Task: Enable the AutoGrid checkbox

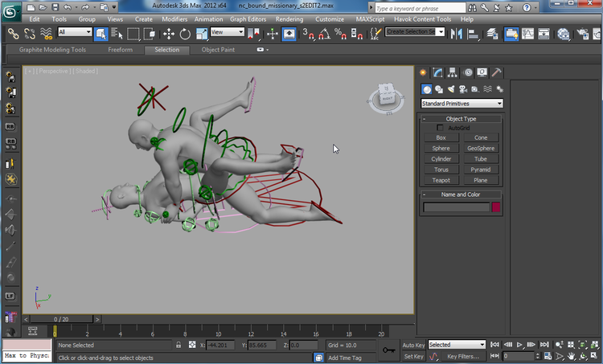Action: click(x=440, y=128)
